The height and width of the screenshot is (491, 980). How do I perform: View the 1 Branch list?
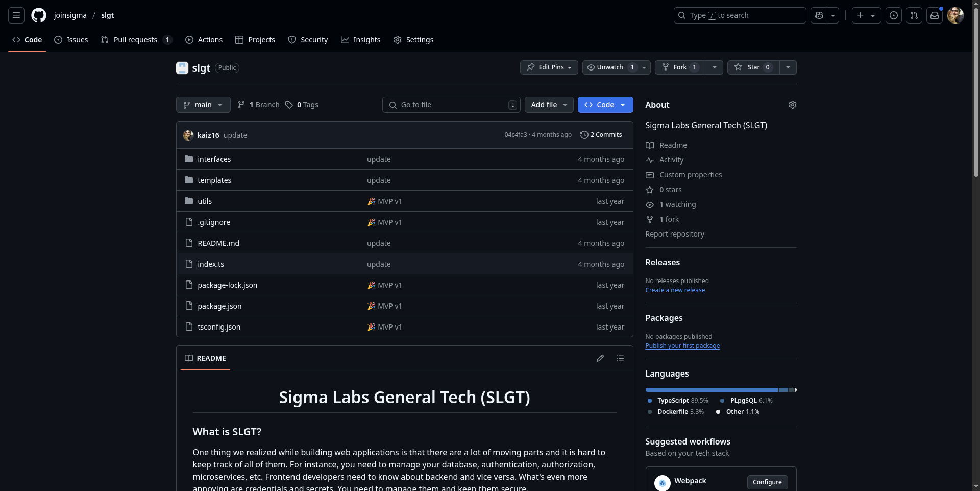[259, 105]
